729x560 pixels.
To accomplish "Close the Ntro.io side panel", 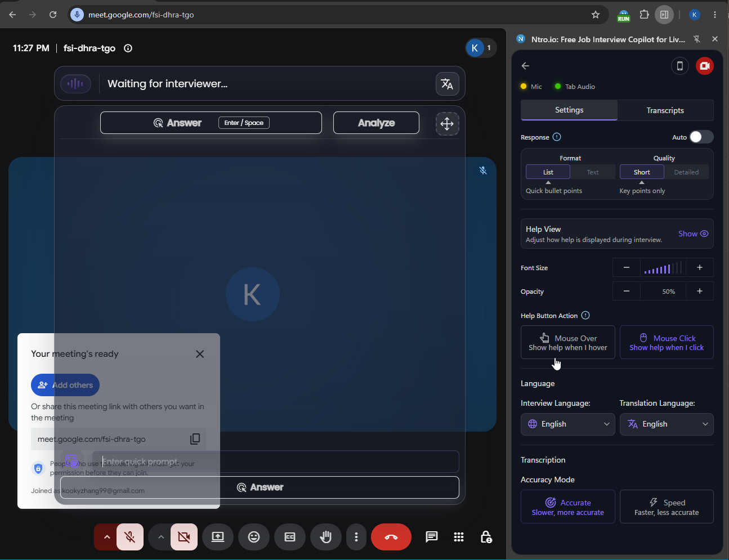I will (715, 39).
